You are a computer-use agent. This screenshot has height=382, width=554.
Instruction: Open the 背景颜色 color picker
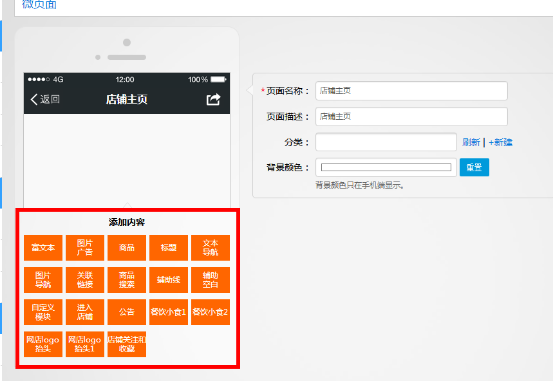tap(386, 167)
